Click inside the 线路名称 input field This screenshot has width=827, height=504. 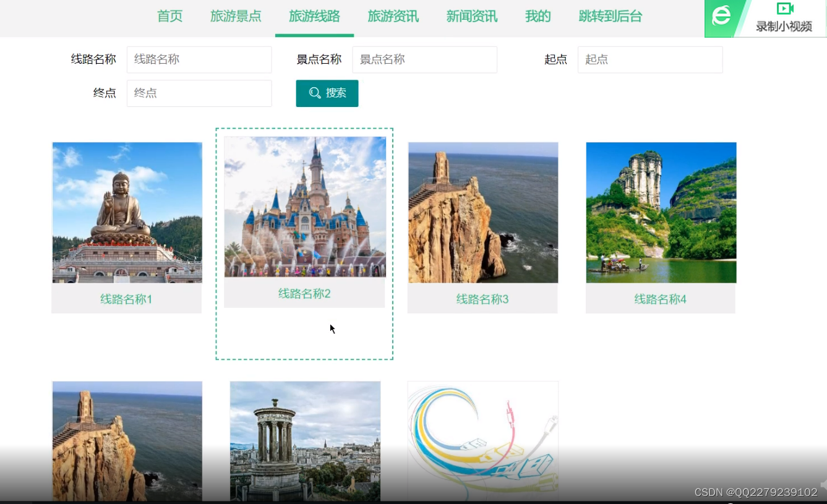pos(199,59)
